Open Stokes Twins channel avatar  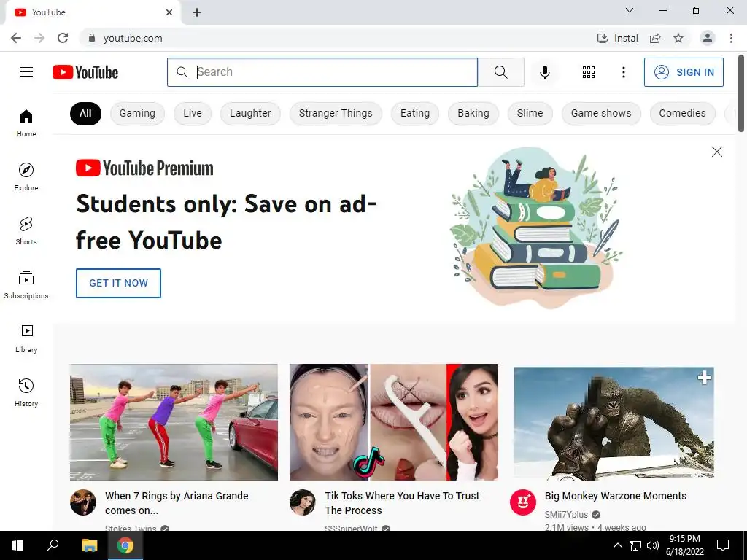83,502
